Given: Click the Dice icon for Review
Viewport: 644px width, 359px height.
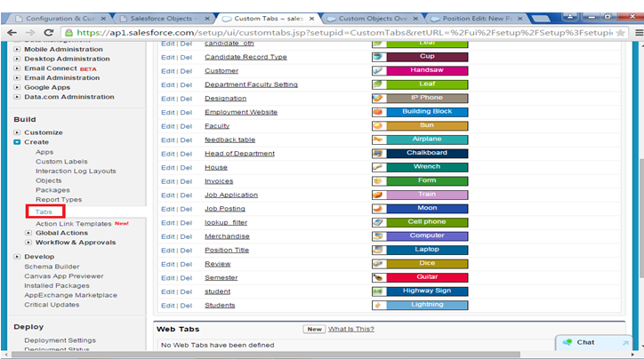Looking at the screenshot, I should click(x=379, y=264).
